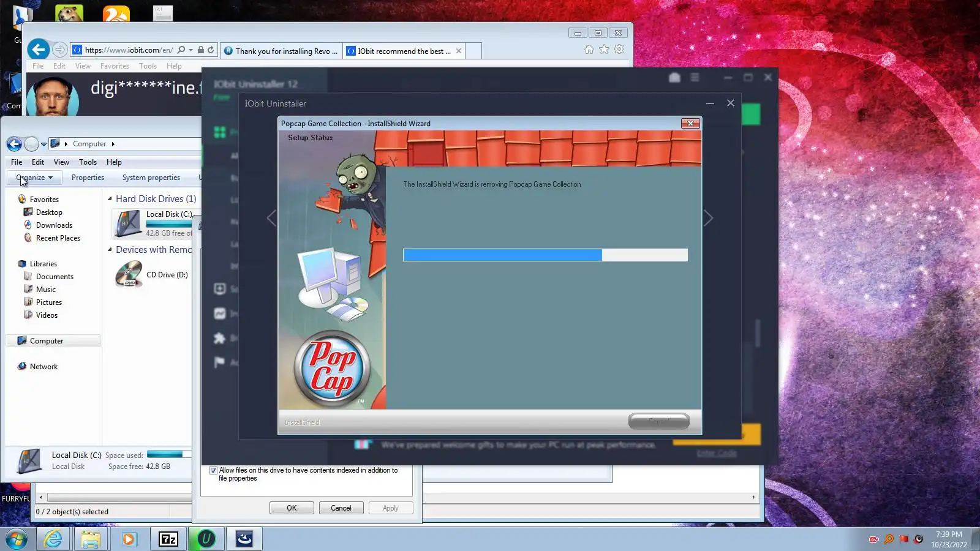Switch to 'IObit recommend the best' tab
Screen dimensions: 980x551
(404, 51)
